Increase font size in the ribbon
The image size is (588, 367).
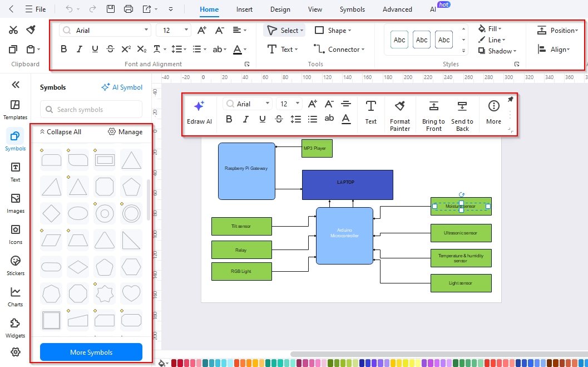click(202, 31)
